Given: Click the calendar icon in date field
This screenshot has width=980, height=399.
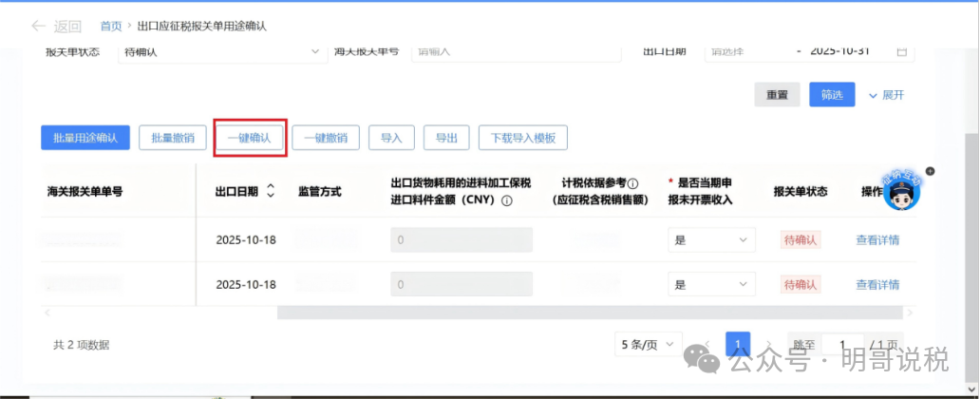Looking at the screenshot, I should pyautogui.click(x=902, y=51).
